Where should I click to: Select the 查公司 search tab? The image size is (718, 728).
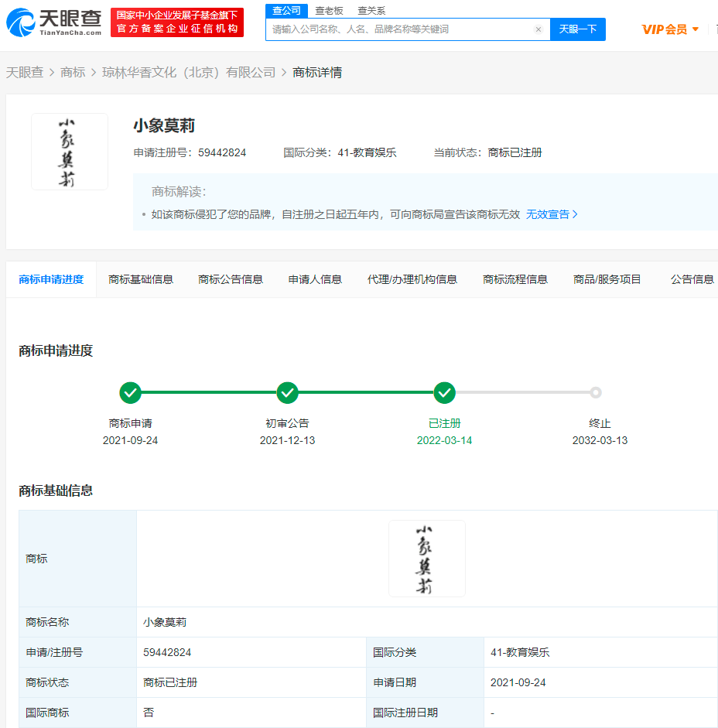pos(286,10)
